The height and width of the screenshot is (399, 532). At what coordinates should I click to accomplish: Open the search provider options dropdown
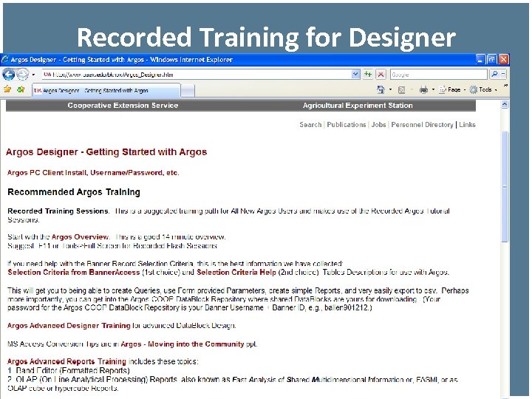pyautogui.click(x=503, y=74)
